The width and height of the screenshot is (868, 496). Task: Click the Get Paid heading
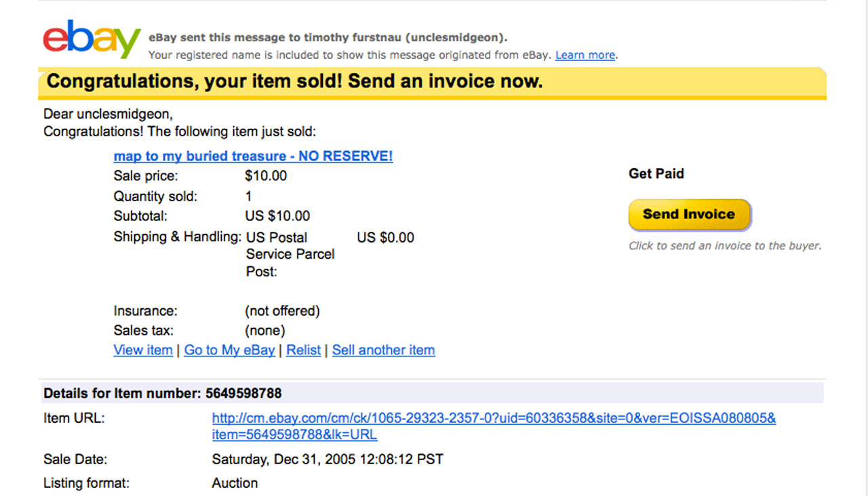click(x=656, y=173)
